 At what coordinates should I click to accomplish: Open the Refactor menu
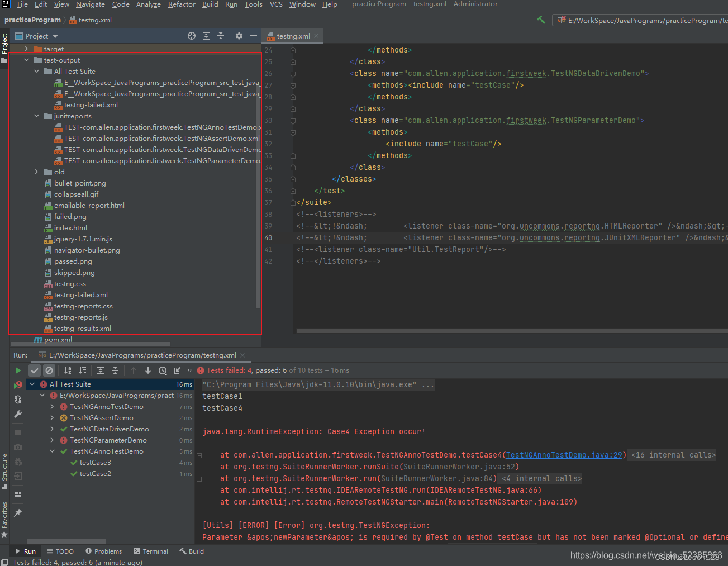182,4
